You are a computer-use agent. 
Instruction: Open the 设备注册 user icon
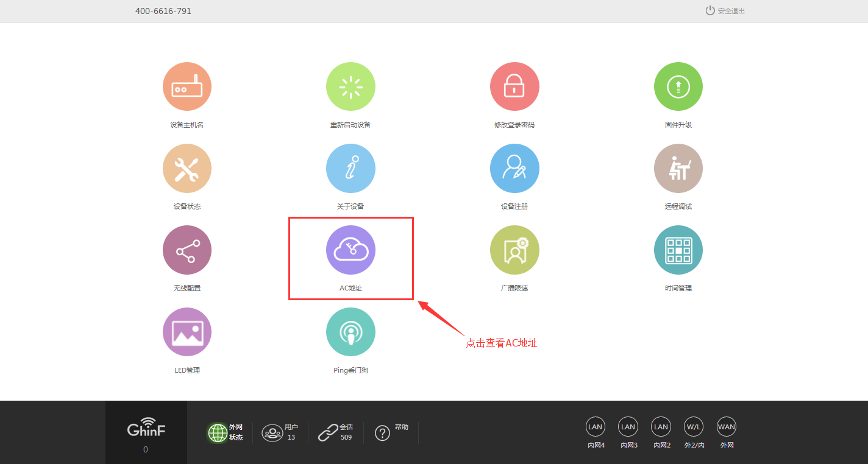514,169
